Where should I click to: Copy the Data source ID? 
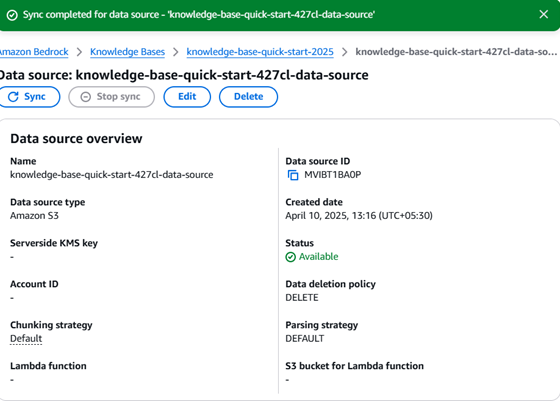[293, 175]
